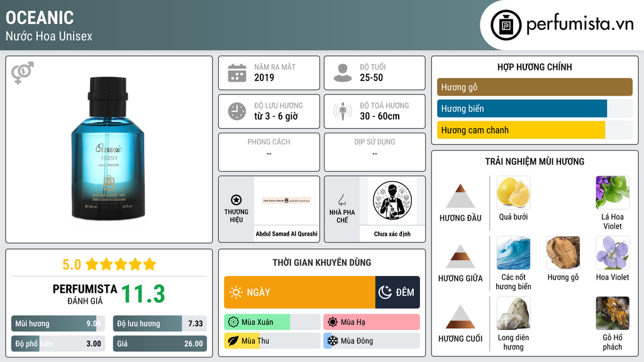Open the Hoa Violet flower image
Screen dimensions: 644x362
click(613, 253)
